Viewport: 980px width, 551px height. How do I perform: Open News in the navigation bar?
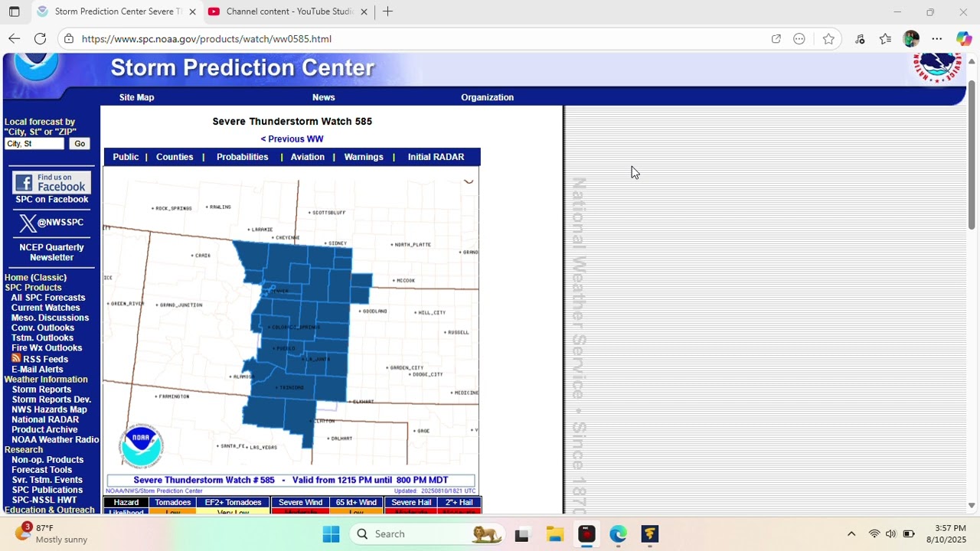click(323, 97)
